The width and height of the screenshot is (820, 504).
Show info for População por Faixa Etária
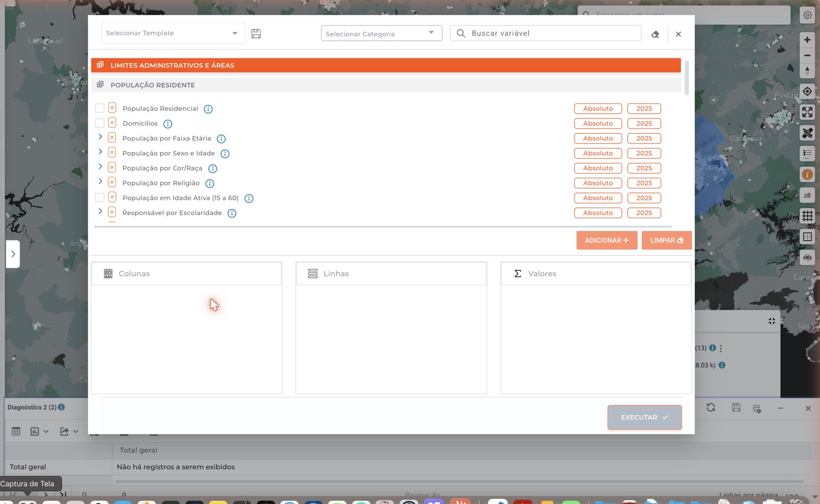coord(221,139)
